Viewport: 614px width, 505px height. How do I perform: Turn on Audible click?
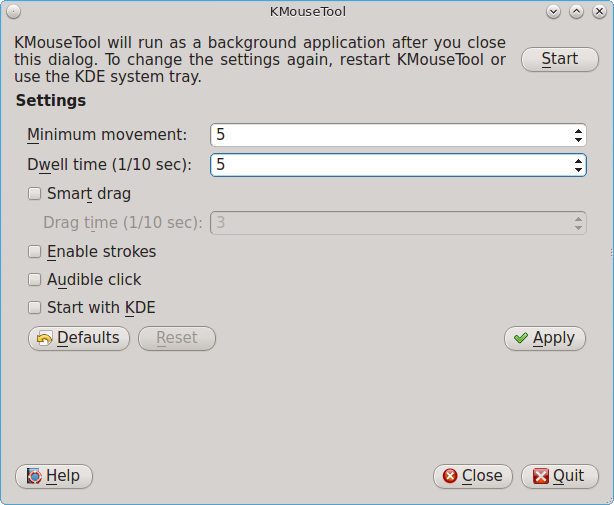pos(34,280)
